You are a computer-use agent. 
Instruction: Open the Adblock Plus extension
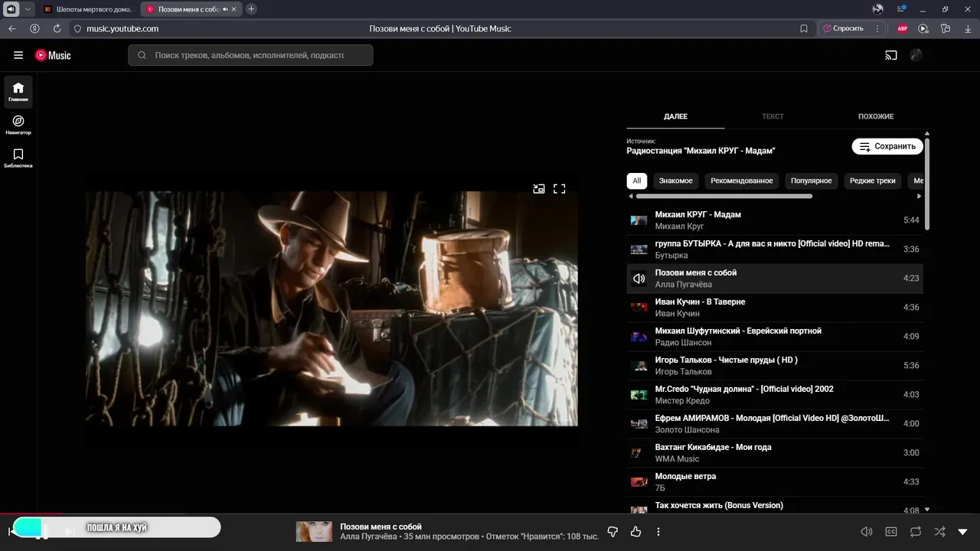(903, 28)
